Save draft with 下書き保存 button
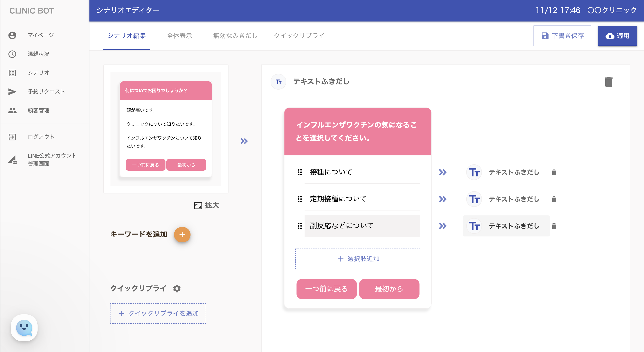This screenshot has width=644, height=352. 562,36
